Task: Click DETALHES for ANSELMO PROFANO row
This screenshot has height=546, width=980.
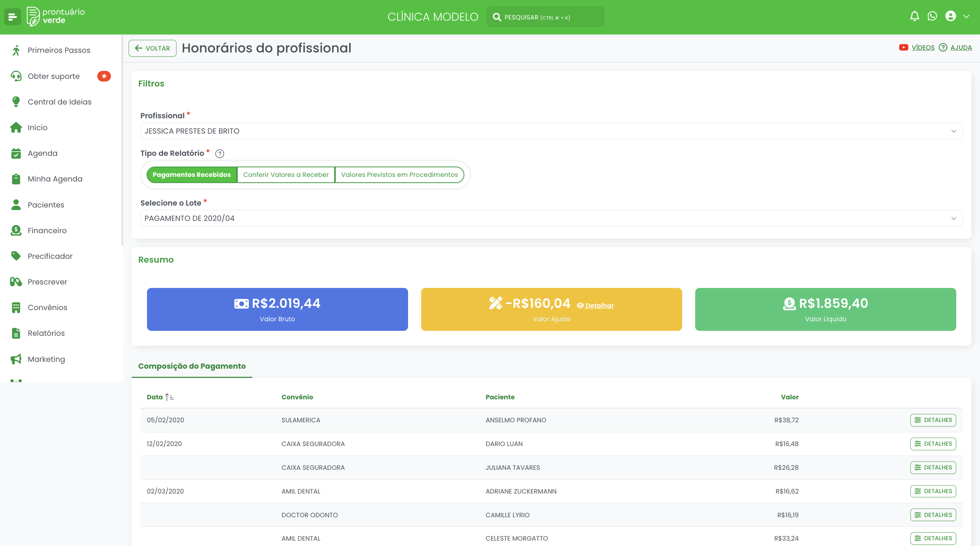Action: tap(933, 420)
